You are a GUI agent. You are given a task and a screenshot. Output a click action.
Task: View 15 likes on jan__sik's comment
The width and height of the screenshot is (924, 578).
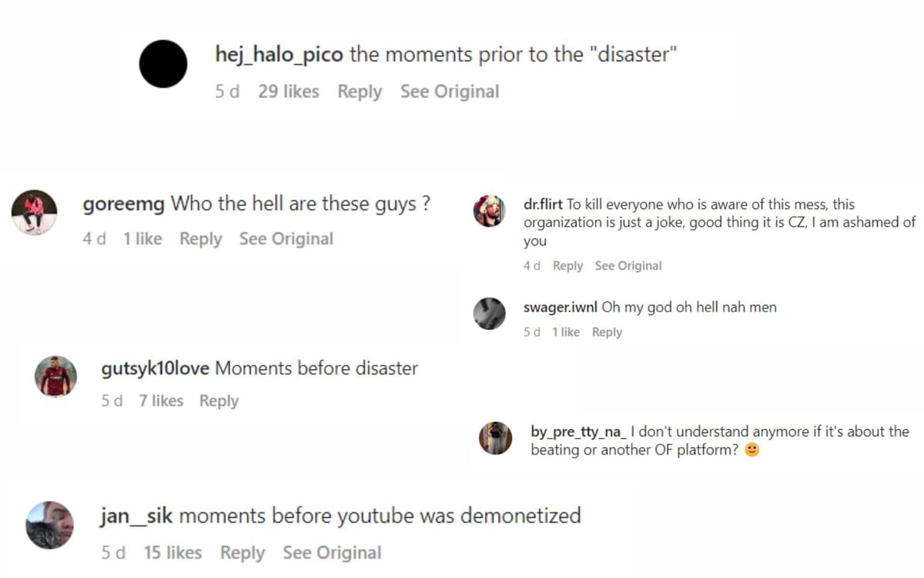click(x=172, y=553)
